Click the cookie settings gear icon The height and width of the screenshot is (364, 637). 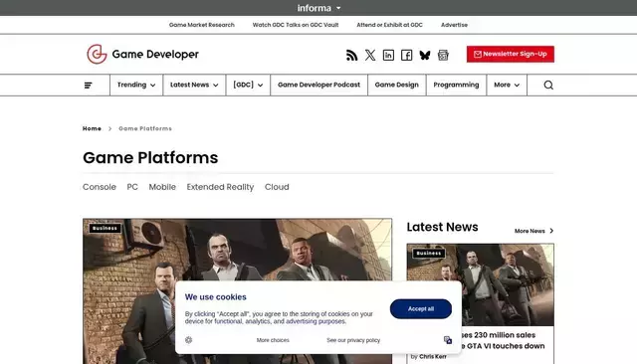[188, 340]
